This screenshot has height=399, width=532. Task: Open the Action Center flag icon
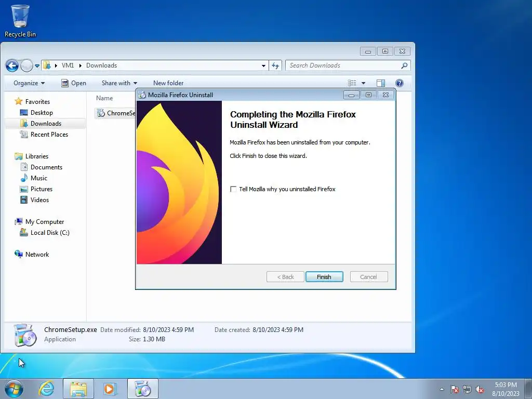coord(455,389)
